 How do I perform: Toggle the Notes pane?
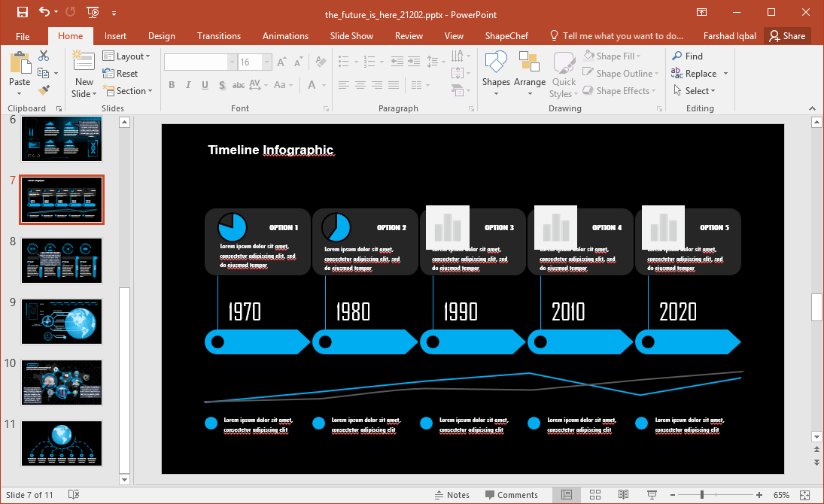pos(452,495)
